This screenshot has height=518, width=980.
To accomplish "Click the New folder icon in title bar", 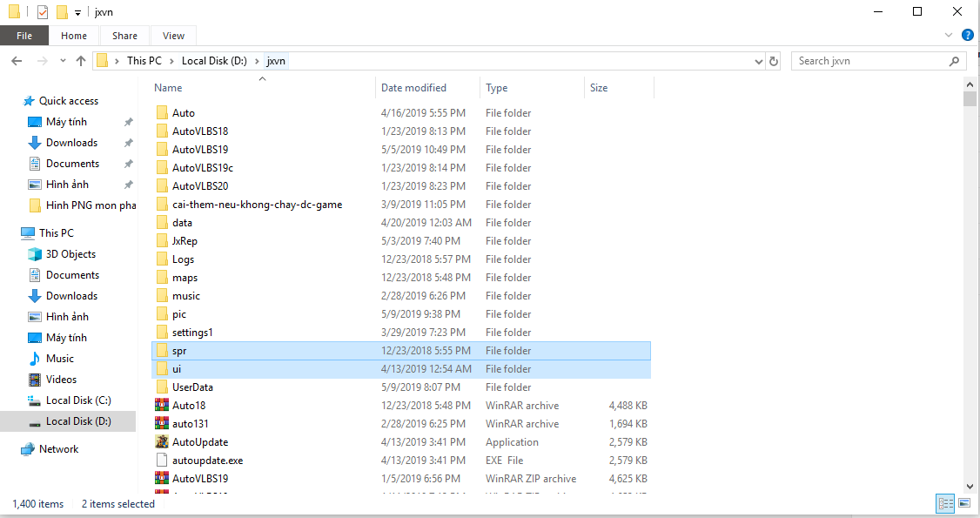I will [62, 12].
